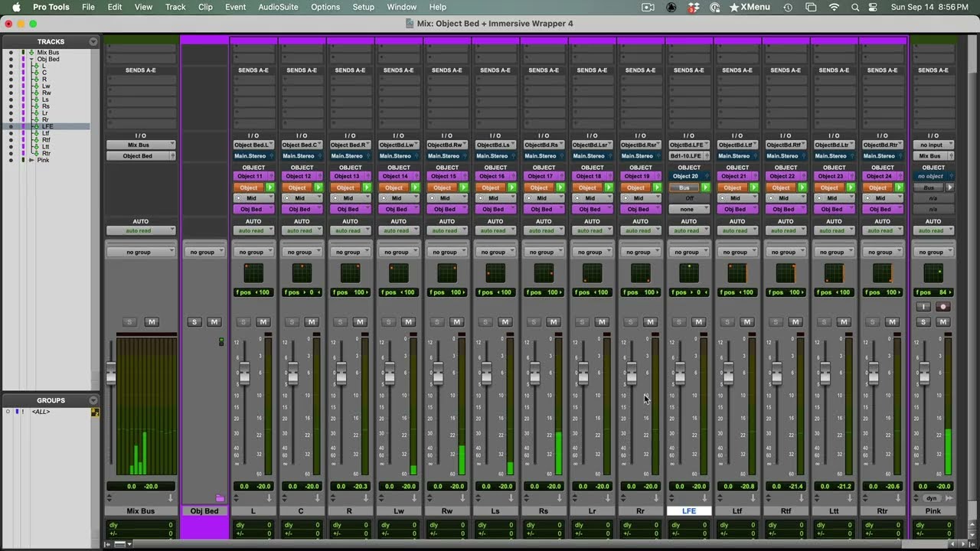Open the Tracks list pop-up menu

93,41
